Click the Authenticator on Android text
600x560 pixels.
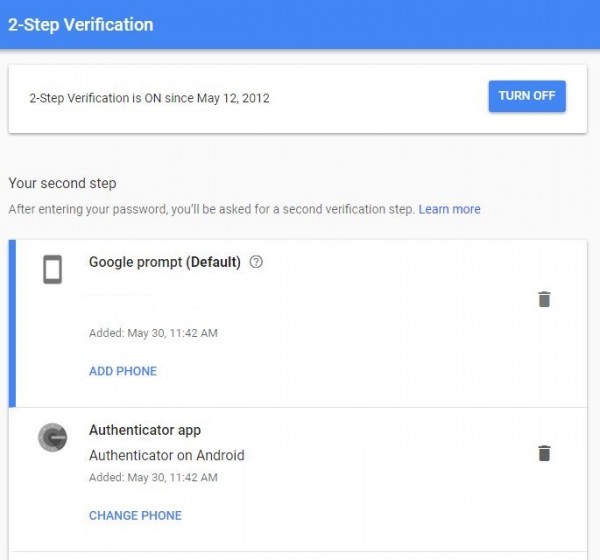pos(167,455)
